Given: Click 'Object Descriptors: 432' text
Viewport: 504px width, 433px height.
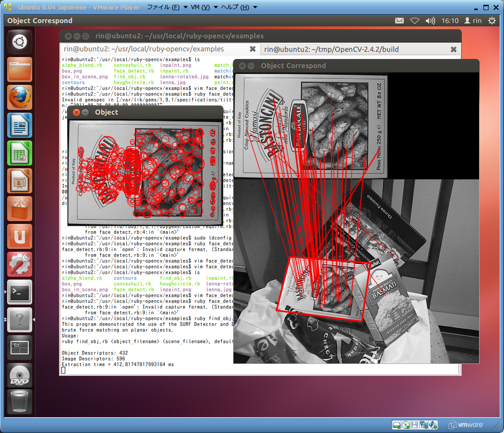Looking at the screenshot, I should (x=95, y=353).
